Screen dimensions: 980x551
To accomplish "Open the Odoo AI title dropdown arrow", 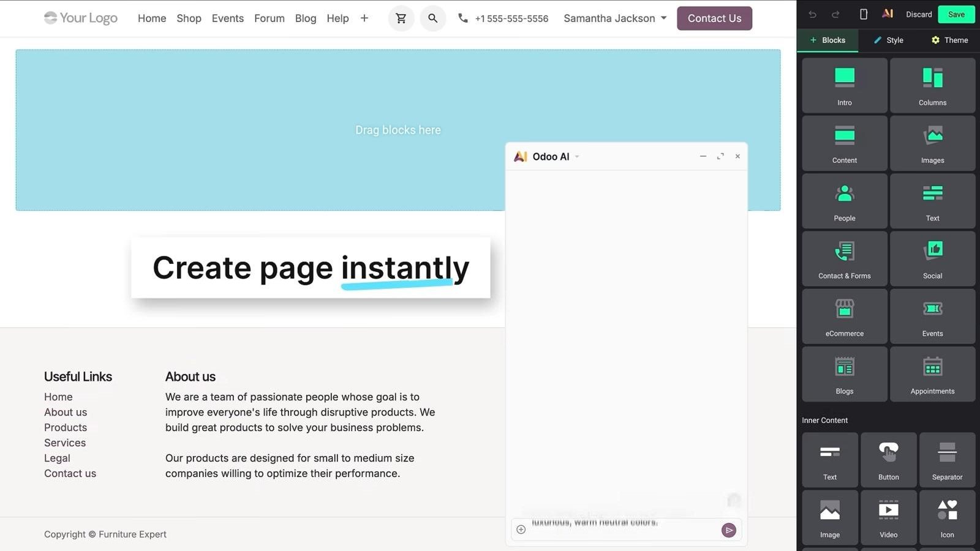I will point(577,157).
